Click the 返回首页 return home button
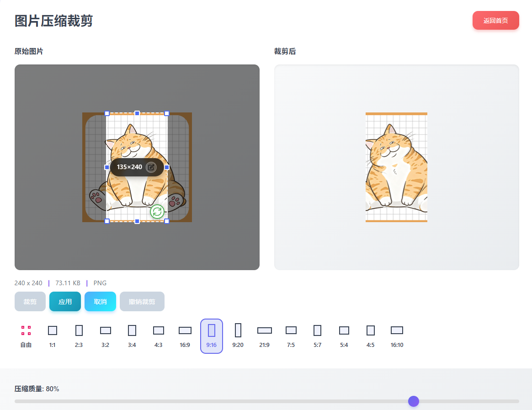532x410 pixels. coord(495,21)
